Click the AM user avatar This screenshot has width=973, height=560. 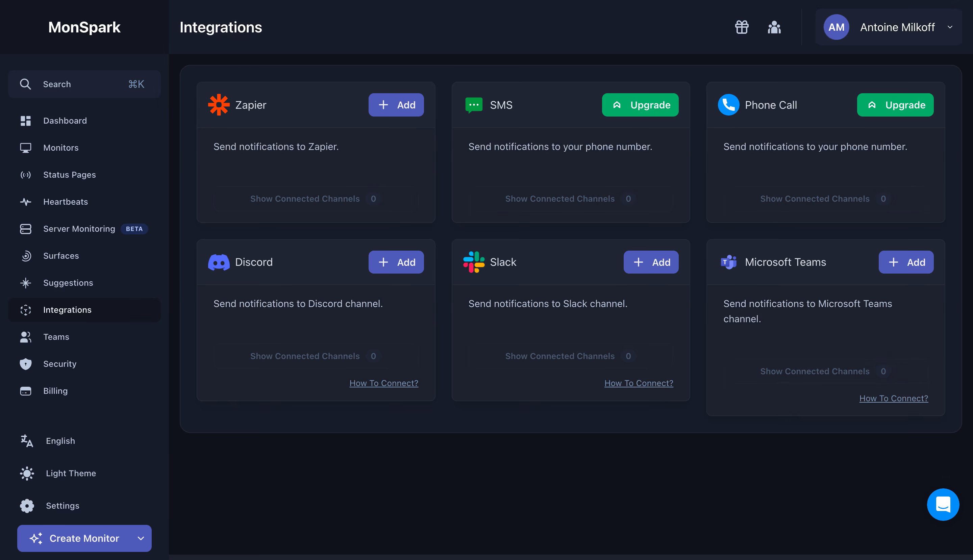click(836, 27)
